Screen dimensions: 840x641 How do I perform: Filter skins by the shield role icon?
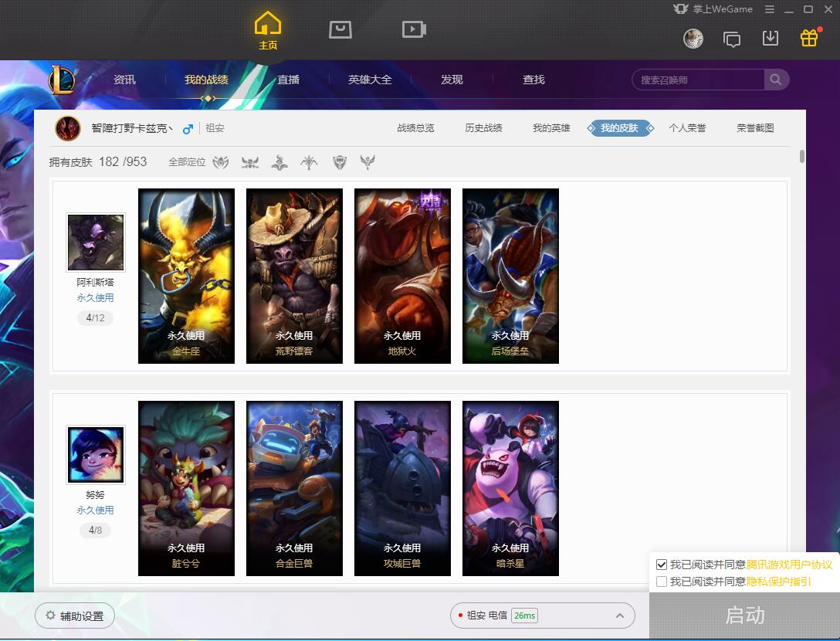coord(340,162)
